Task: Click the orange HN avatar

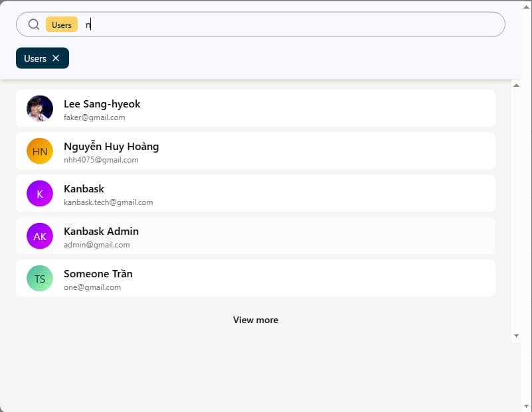Action: point(40,151)
